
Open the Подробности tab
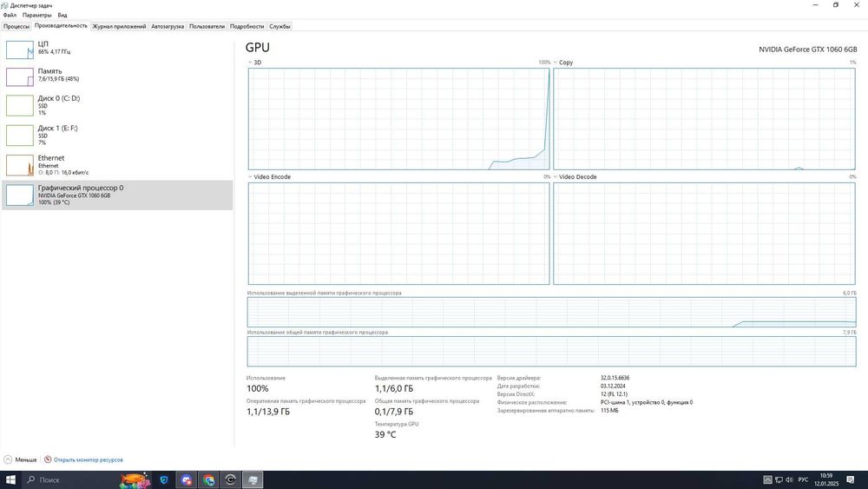click(247, 26)
